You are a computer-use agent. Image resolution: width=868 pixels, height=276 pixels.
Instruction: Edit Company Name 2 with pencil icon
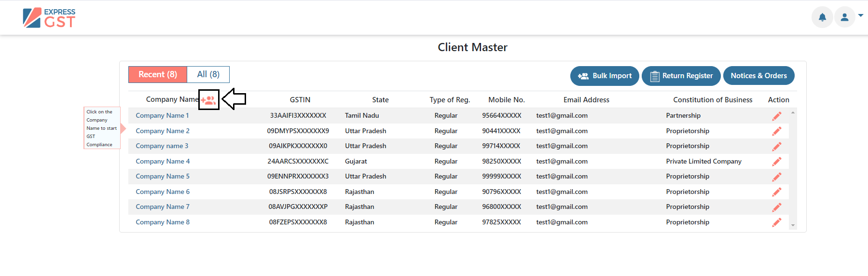777,131
